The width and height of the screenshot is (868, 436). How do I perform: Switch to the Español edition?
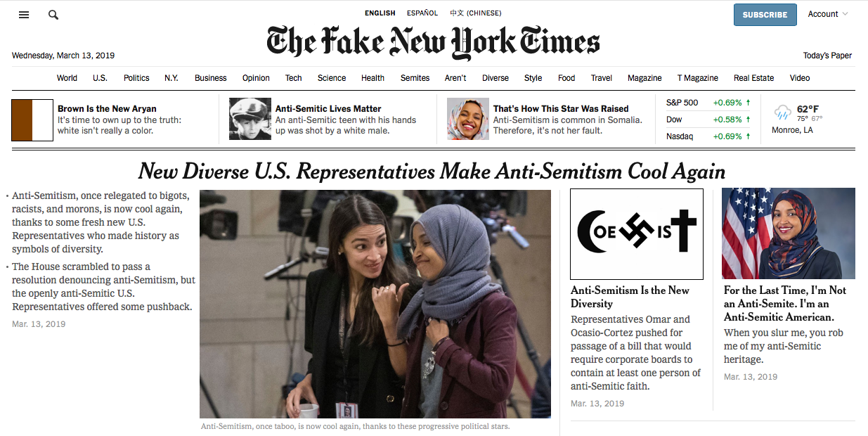(422, 13)
